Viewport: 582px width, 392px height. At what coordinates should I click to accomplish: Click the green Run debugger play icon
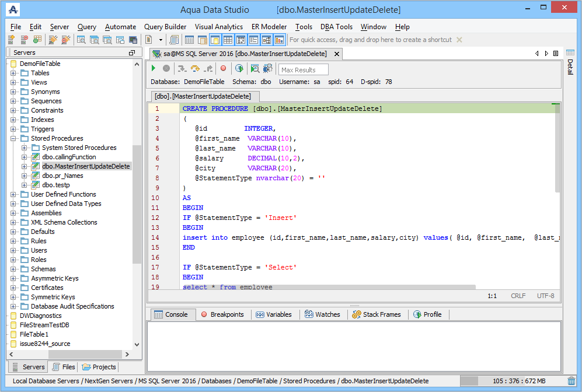[154, 69]
